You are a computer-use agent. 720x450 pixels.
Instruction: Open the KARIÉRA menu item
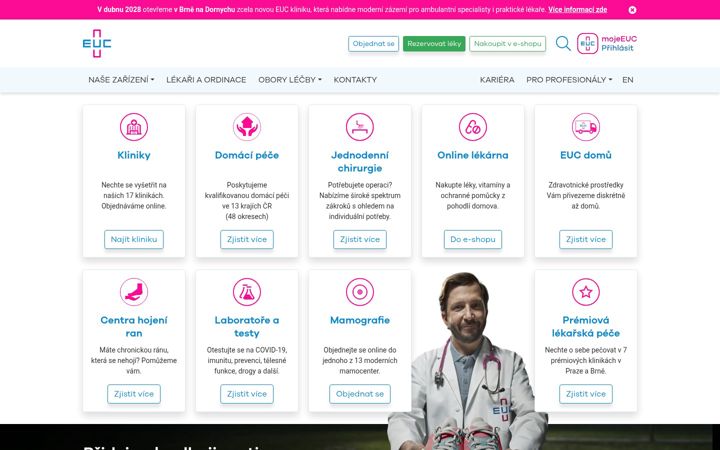[x=497, y=80]
